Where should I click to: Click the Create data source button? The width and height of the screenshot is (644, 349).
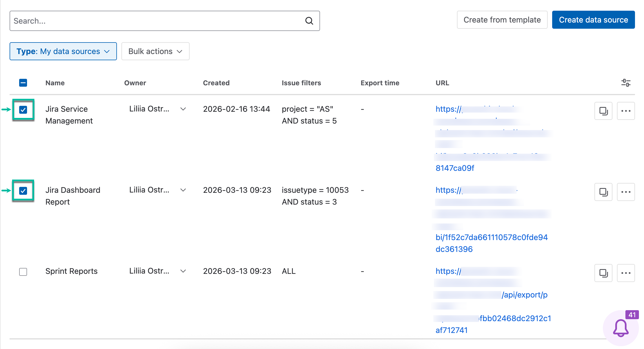[x=593, y=20]
